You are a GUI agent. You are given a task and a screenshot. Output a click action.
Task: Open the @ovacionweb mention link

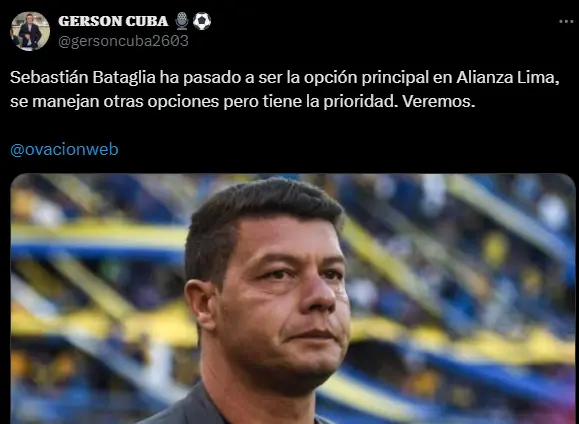pos(64,150)
